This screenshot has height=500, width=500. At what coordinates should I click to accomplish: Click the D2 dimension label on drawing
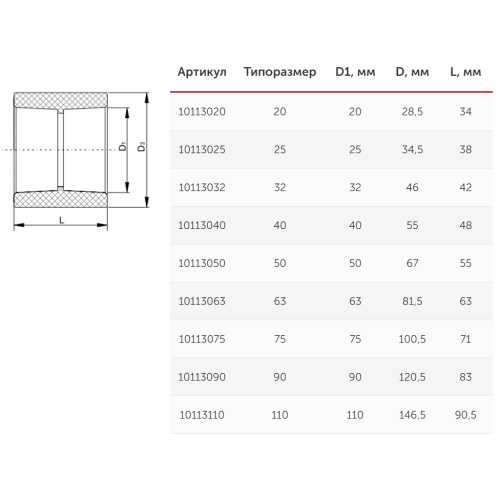tap(142, 147)
